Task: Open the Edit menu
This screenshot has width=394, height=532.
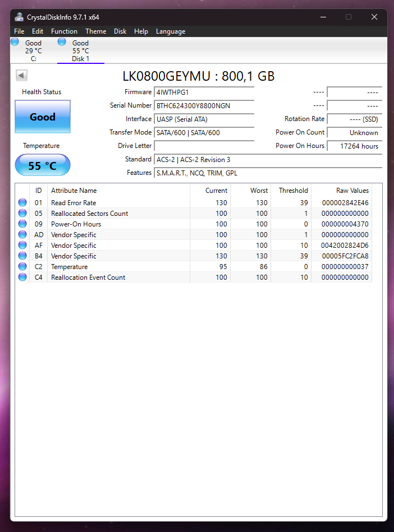Action: point(38,31)
